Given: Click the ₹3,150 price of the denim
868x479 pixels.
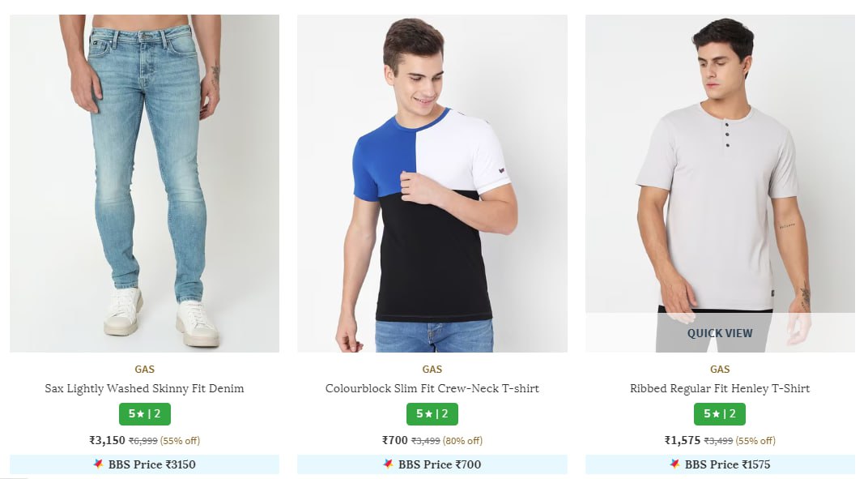Looking at the screenshot, I should [107, 441].
